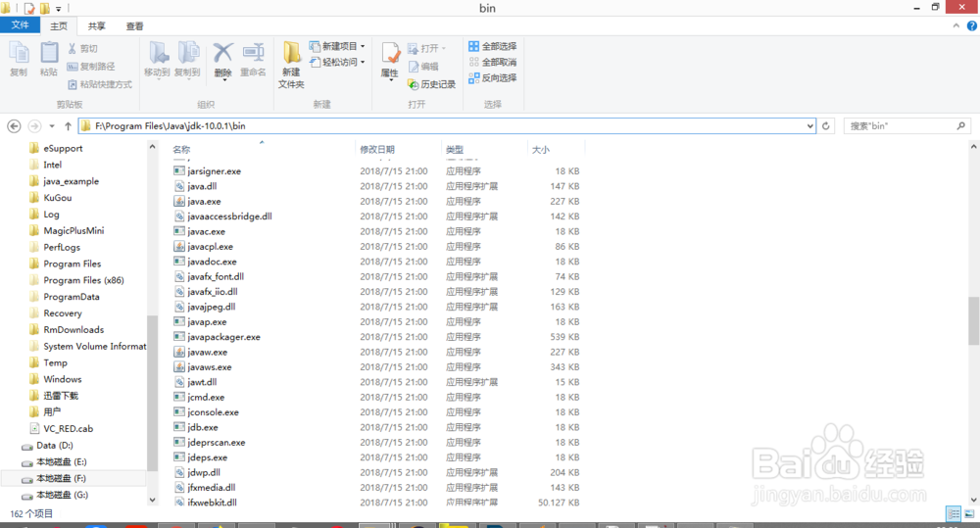Image resolution: width=980 pixels, height=528 pixels.
Task: Open the Quick Access Toolbar customize arrow
Action: click(58, 9)
